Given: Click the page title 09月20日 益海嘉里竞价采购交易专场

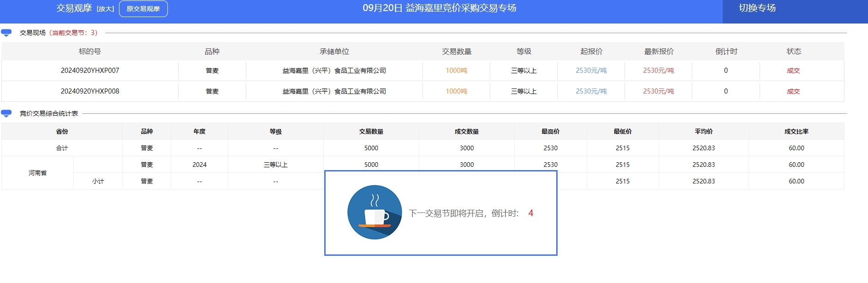Looking at the screenshot, I should click(440, 8).
